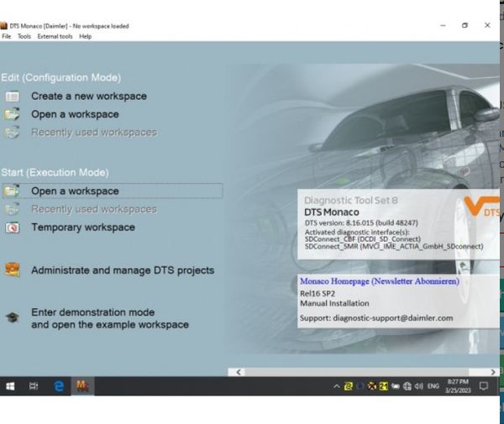Open the Windows Start menu
Viewport: 504px width, 424px height.
tap(10, 385)
